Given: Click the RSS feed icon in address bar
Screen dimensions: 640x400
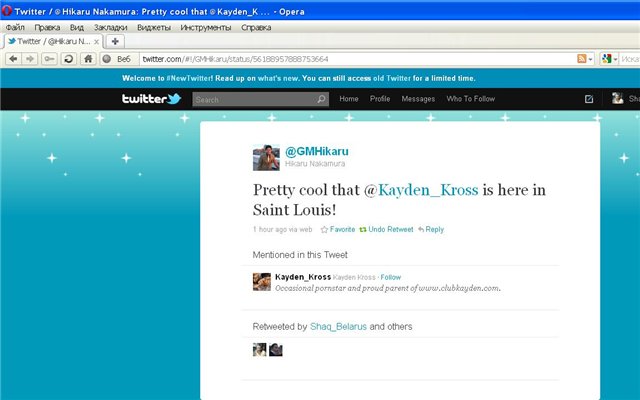Looking at the screenshot, I should pos(580,59).
